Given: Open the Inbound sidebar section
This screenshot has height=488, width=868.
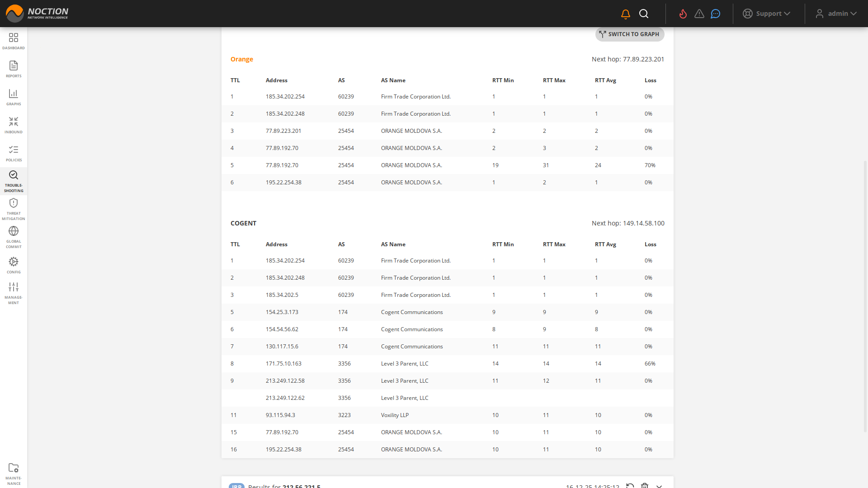Looking at the screenshot, I should (14, 125).
